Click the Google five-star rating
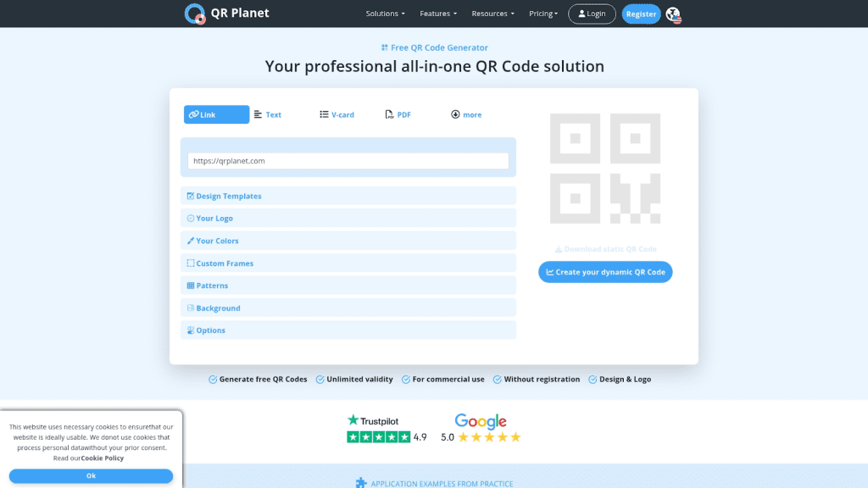This screenshot has height=488, width=868. 489,437
